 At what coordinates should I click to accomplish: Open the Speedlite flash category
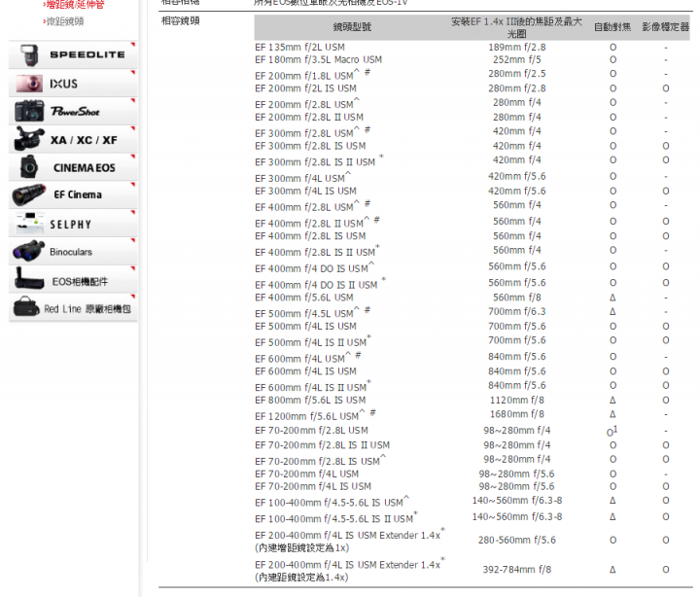(73, 54)
